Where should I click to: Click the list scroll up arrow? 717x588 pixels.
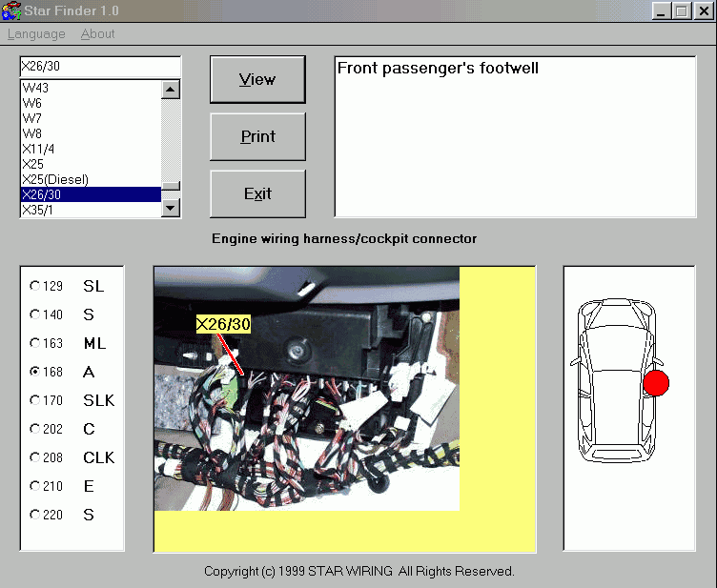(x=171, y=90)
